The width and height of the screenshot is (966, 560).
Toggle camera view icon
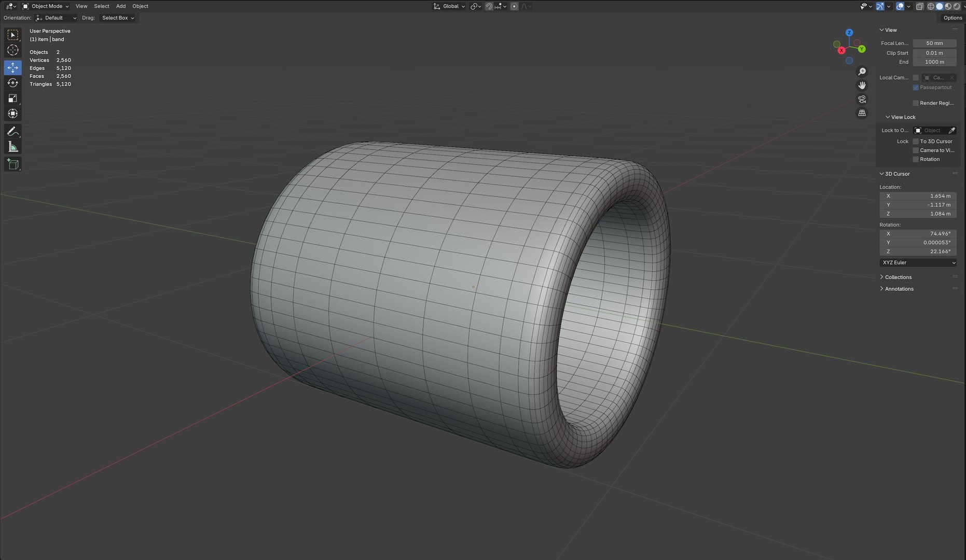tap(862, 99)
